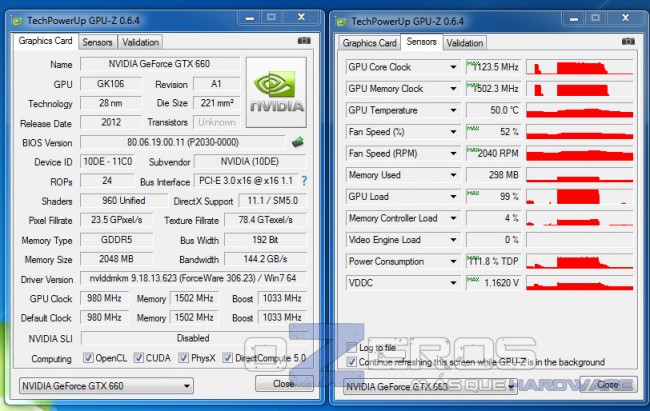Toggle Continue refreshing in background checkbox

pyautogui.click(x=352, y=362)
